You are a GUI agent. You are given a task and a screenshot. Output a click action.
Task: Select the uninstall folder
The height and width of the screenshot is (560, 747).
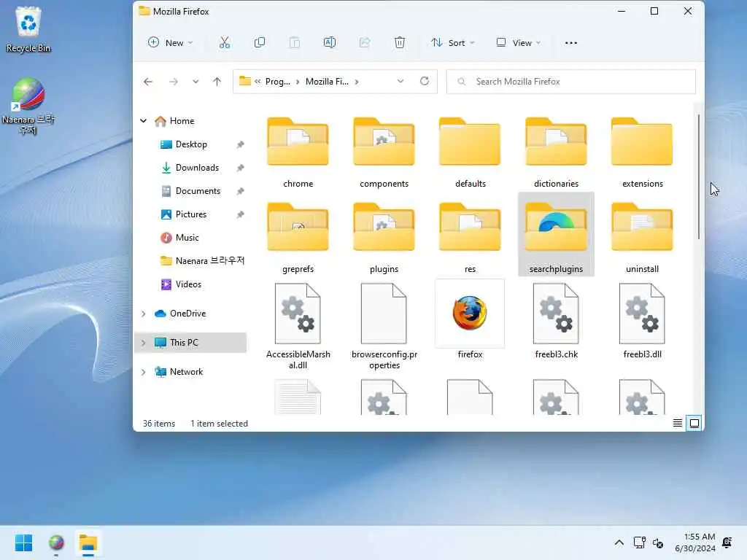[x=642, y=238]
